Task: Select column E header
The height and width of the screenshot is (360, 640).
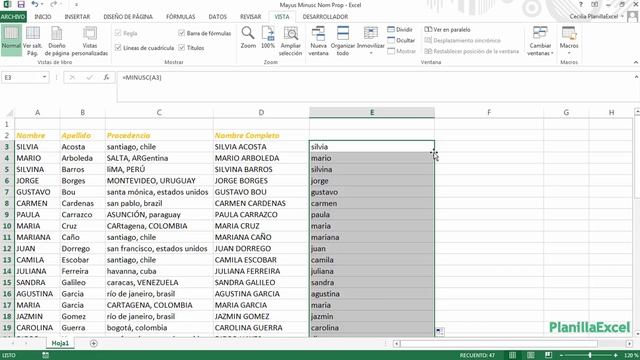Action: 372,112
